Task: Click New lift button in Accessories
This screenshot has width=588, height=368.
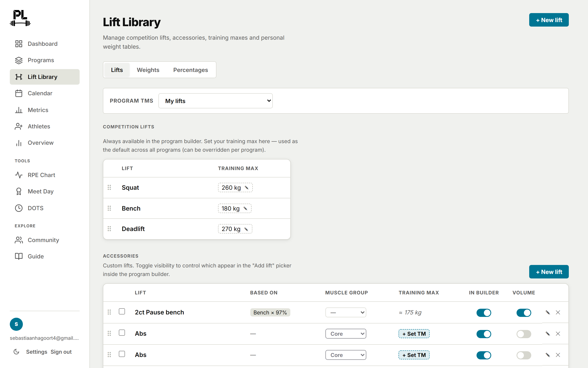Action: click(549, 272)
